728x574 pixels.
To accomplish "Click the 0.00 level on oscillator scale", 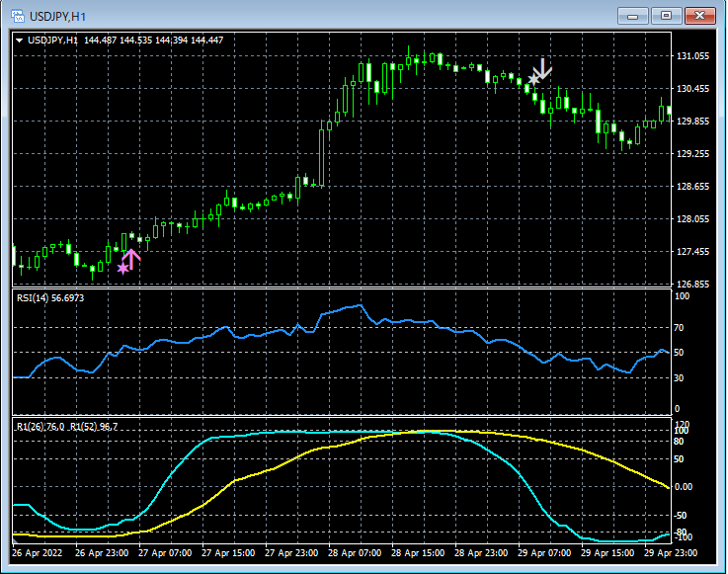I will click(686, 486).
